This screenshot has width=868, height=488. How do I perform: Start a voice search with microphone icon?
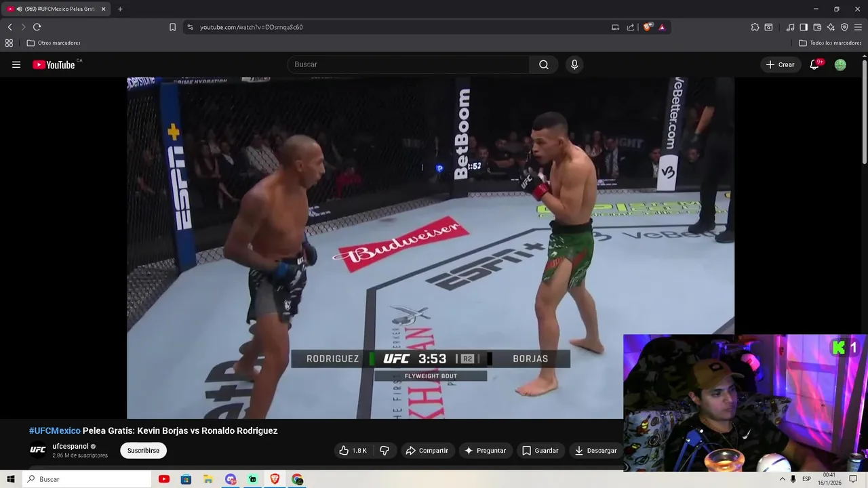574,64
